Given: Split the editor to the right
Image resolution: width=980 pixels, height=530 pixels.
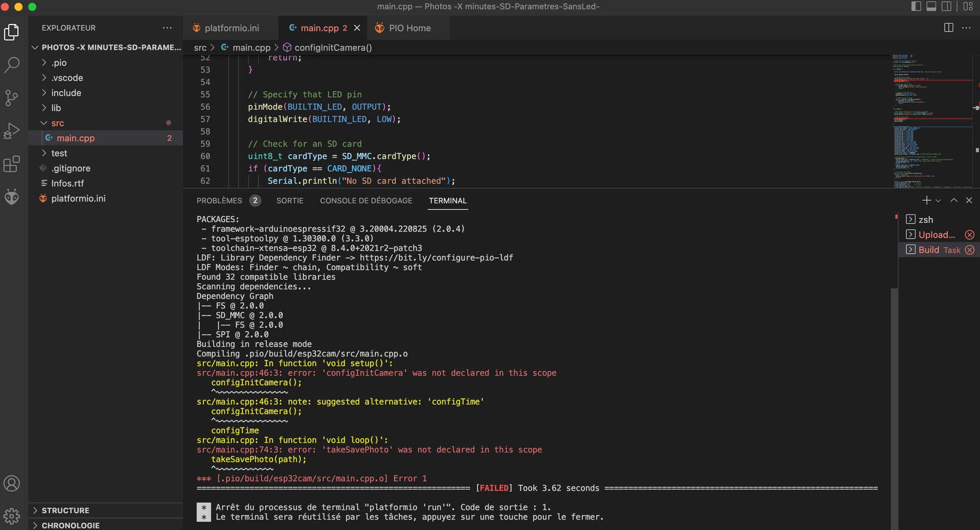Looking at the screenshot, I should (x=948, y=28).
